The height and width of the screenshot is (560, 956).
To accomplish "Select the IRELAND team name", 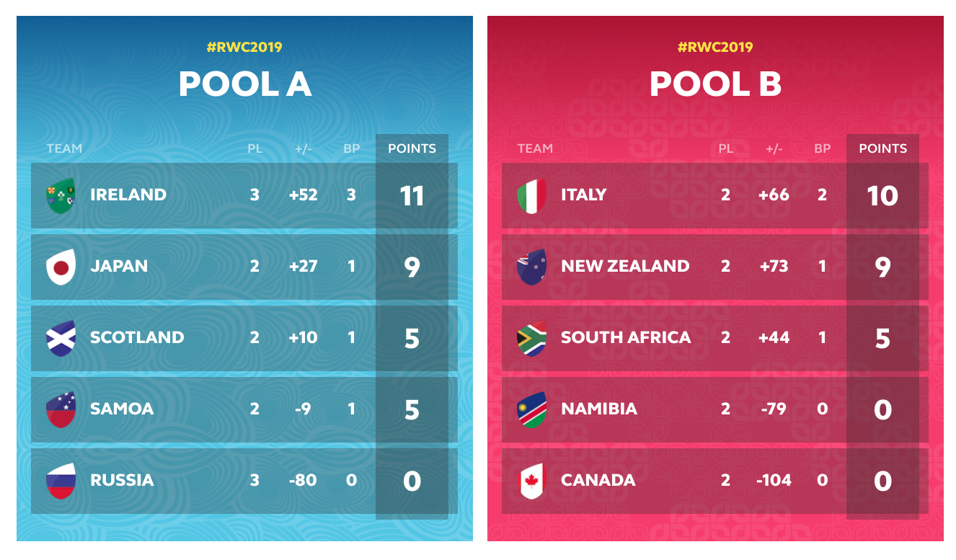I will point(128,195).
